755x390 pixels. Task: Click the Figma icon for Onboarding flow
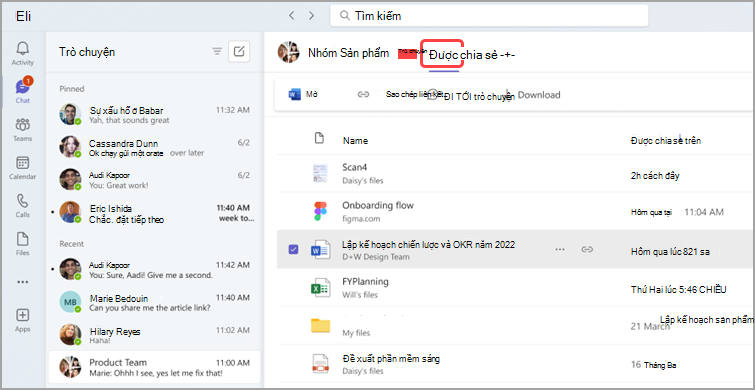point(320,211)
